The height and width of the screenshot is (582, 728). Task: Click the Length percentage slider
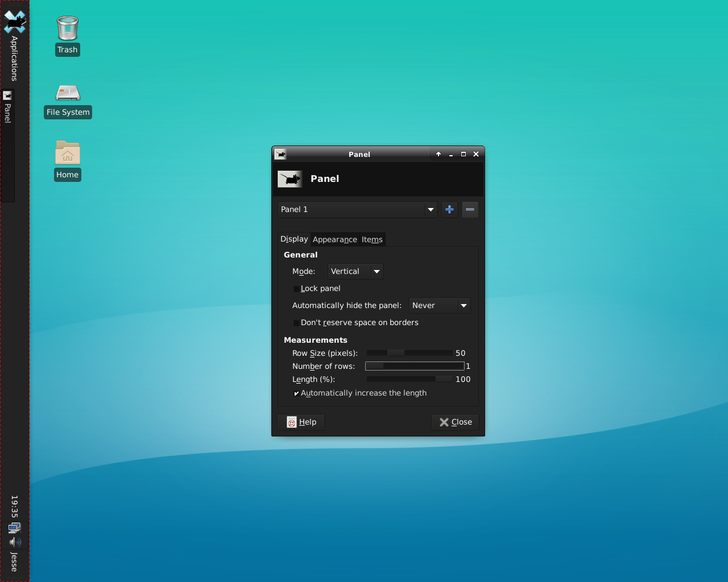click(x=409, y=379)
